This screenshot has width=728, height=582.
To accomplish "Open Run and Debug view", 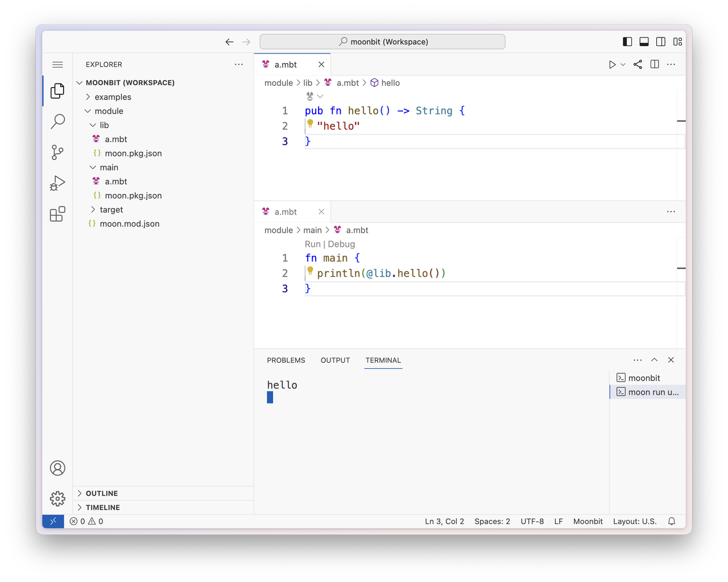I will (57, 183).
